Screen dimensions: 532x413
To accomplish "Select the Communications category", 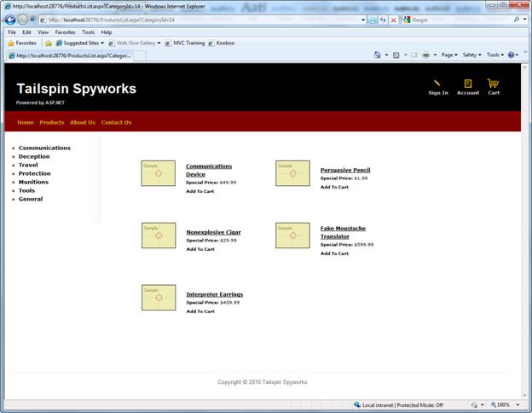I will pos(44,148).
